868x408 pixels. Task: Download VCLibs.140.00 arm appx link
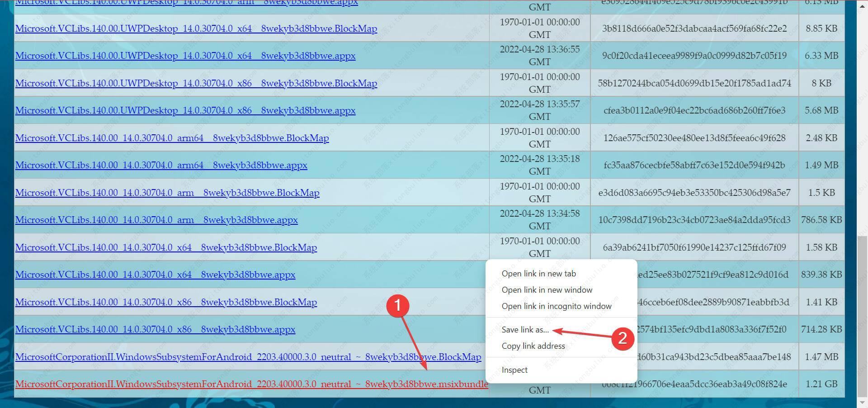coord(156,220)
